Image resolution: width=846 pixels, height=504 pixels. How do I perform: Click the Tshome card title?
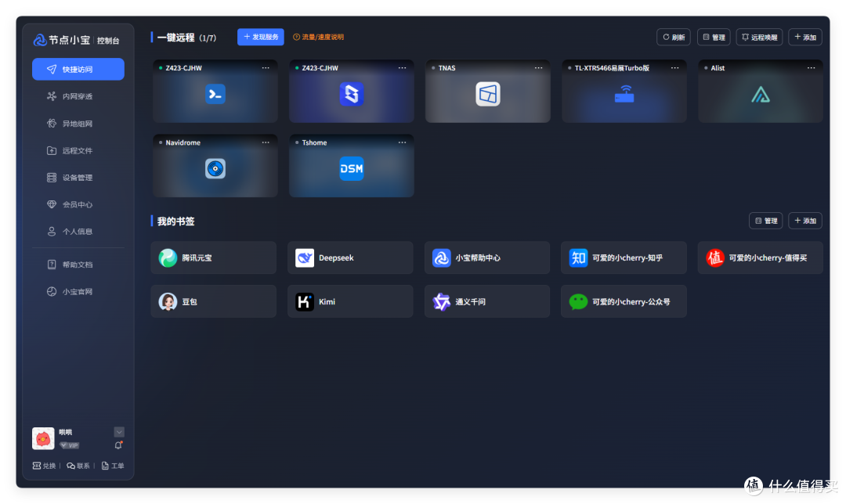coord(315,142)
